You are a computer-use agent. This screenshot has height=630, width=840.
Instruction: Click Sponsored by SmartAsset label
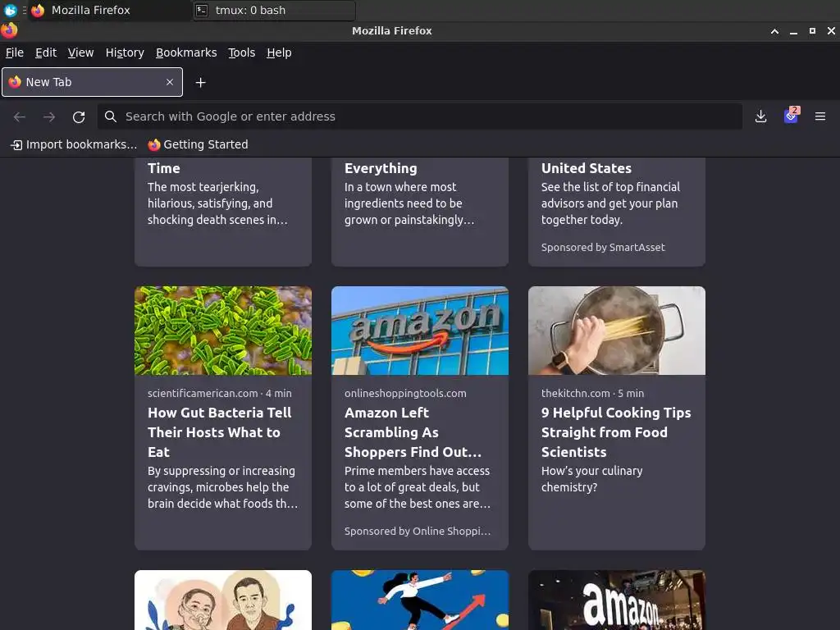(603, 248)
